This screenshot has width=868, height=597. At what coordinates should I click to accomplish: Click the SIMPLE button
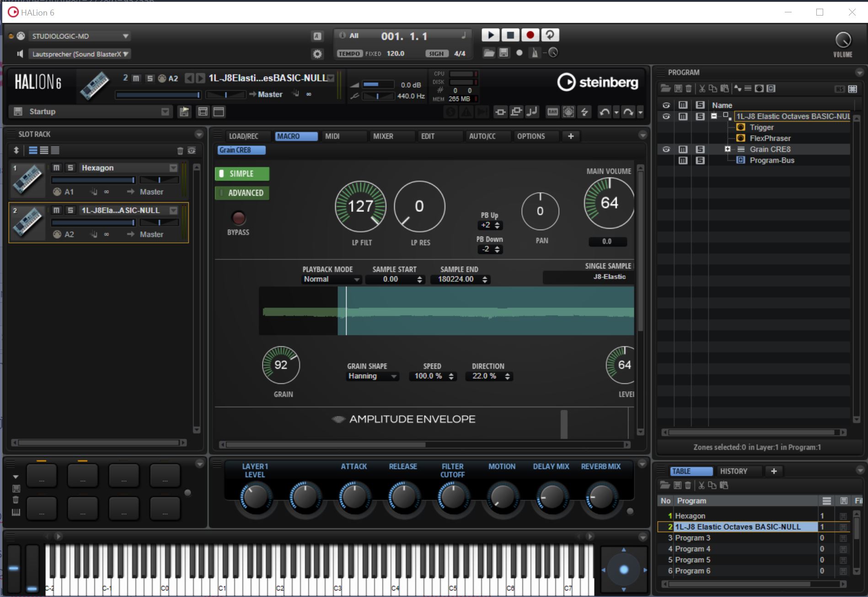point(242,174)
